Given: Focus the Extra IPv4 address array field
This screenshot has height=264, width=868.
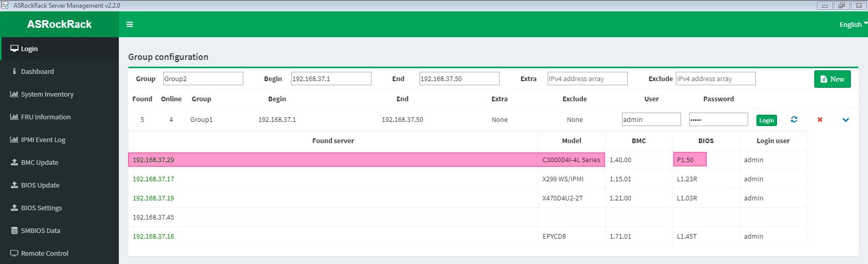Looking at the screenshot, I should [587, 79].
